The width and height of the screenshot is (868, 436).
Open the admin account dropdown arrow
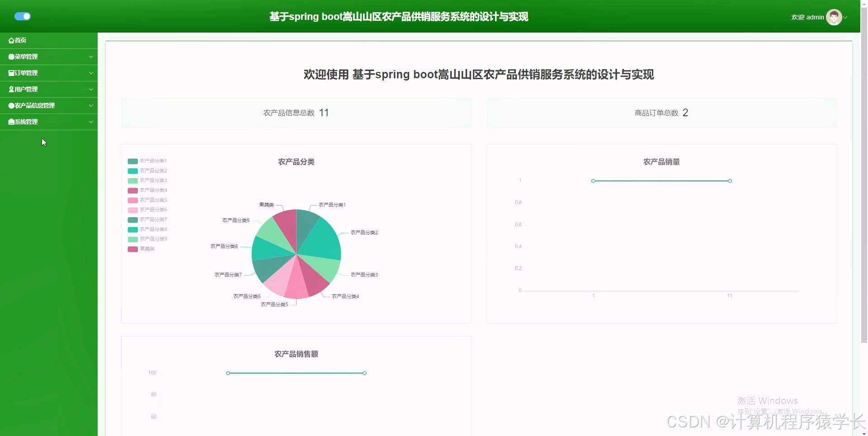point(845,17)
